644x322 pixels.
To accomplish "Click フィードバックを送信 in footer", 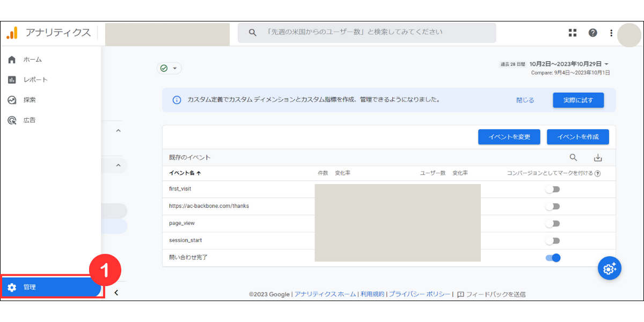I will coord(491,294).
